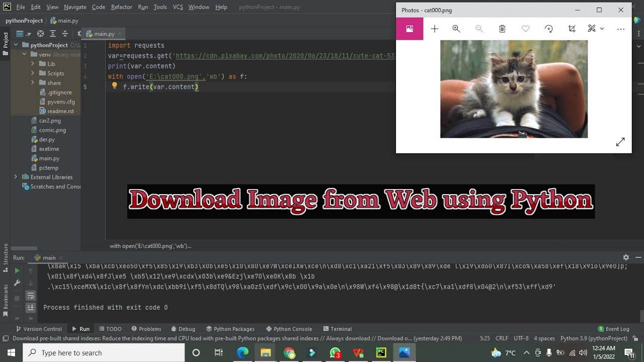Click the Add to (plus) icon in Photos
The width and height of the screenshot is (644, 362).
pos(435,29)
